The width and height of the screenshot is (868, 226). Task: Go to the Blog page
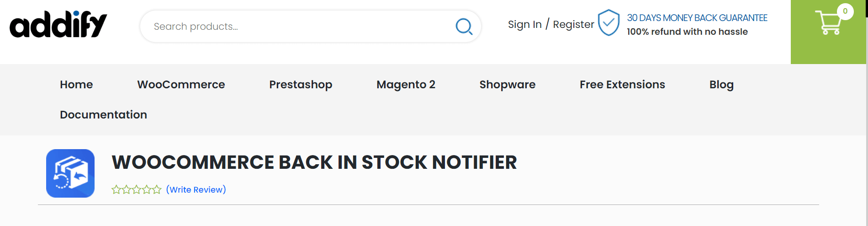click(721, 85)
